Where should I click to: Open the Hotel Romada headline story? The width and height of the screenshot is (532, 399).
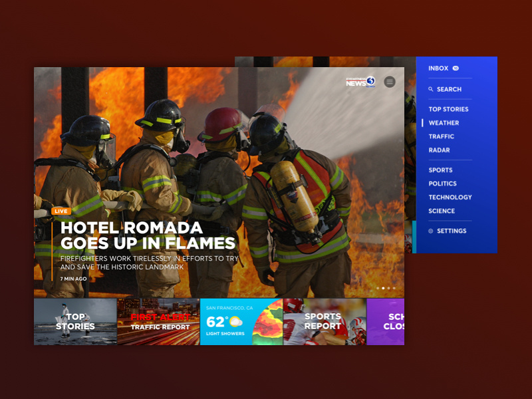point(148,235)
